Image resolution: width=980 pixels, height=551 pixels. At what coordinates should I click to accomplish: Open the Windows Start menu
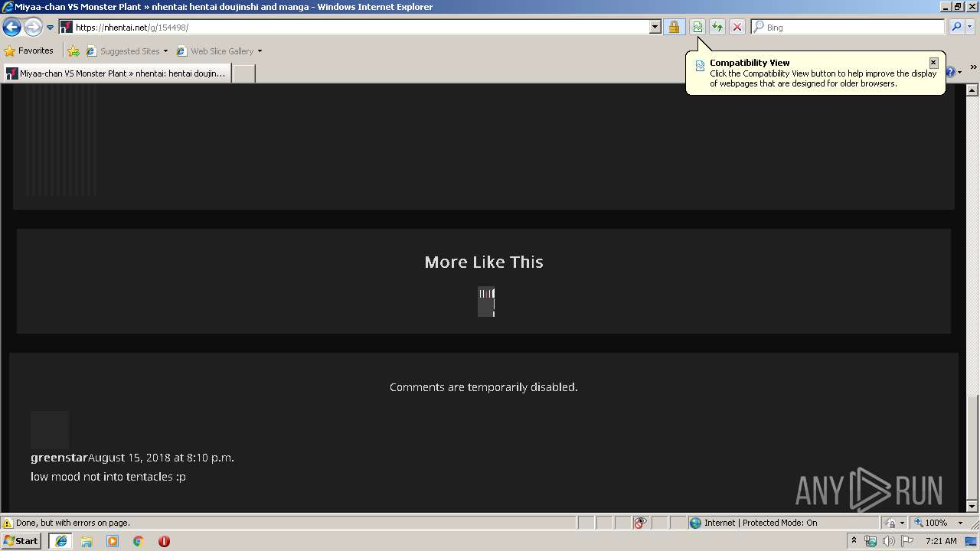[21, 541]
